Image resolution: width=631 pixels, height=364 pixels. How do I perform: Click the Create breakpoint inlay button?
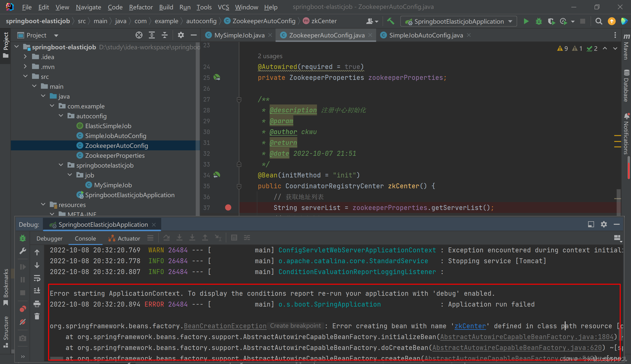[295, 326]
